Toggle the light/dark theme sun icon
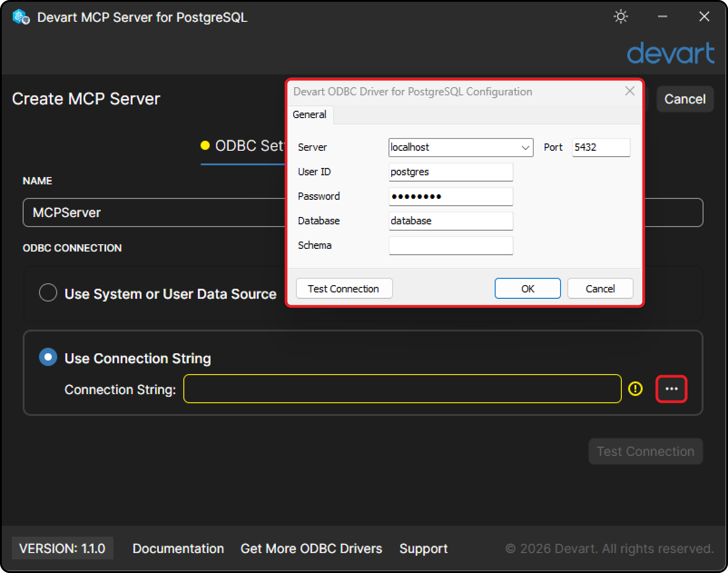728x573 pixels. pos(620,17)
